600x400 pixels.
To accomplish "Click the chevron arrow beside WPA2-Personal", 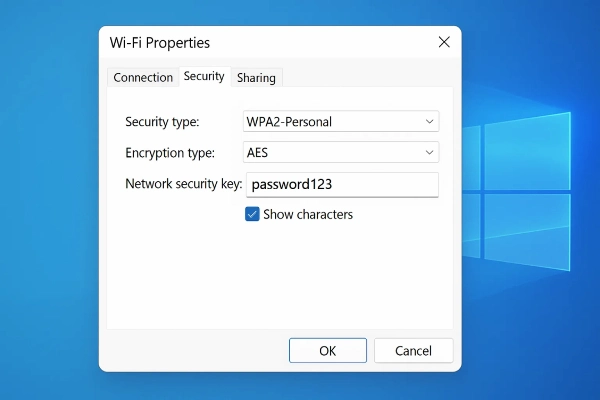I will pyautogui.click(x=429, y=122).
